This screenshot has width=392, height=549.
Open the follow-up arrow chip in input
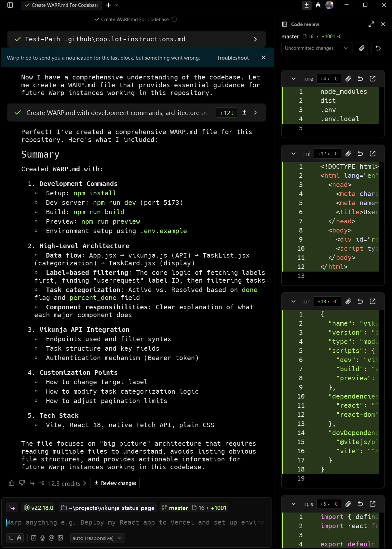click(12, 508)
